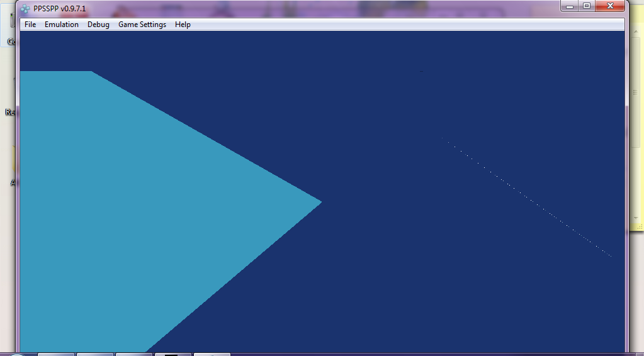Image resolution: width=644 pixels, height=356 pixels.
Task: Click the Windows Start orb
Action: (18, 354)
